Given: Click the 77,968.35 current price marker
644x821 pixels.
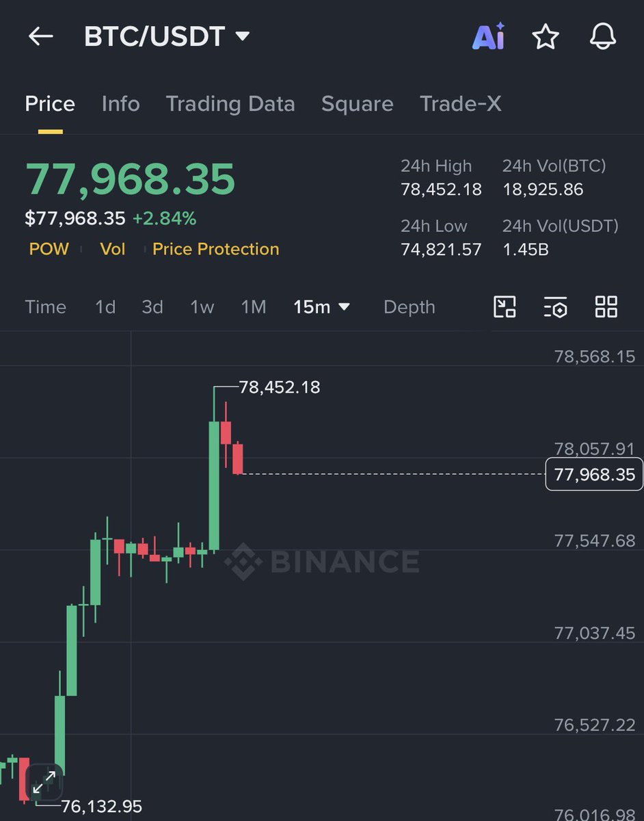Looking at the screenshot, I should pos(594,474).
